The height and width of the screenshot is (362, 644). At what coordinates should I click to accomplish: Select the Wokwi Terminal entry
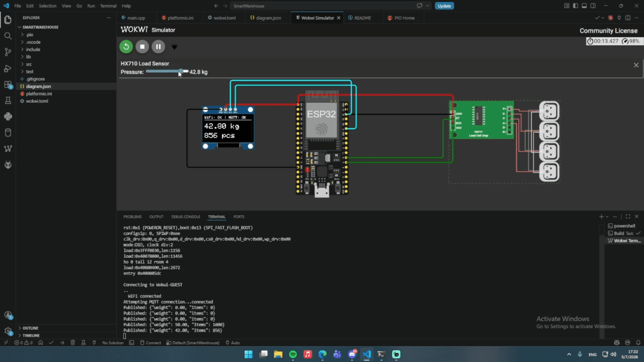[x=624, y=241]
